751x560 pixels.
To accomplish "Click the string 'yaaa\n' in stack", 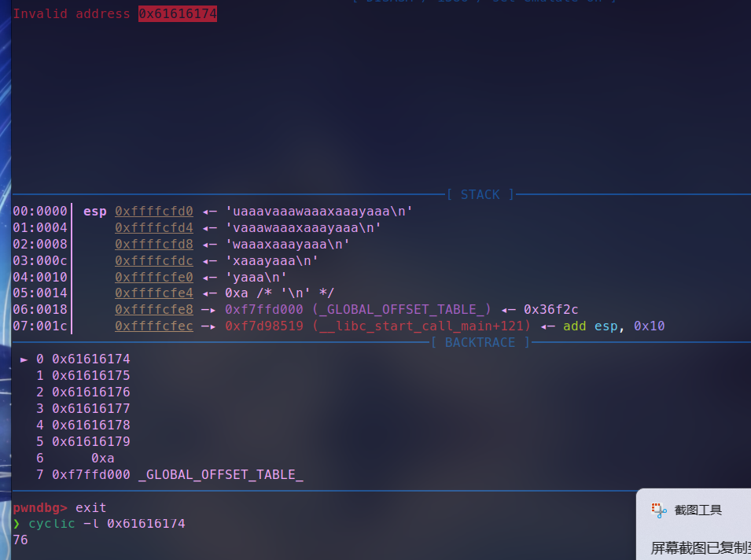I will click(x=256, y=278).
